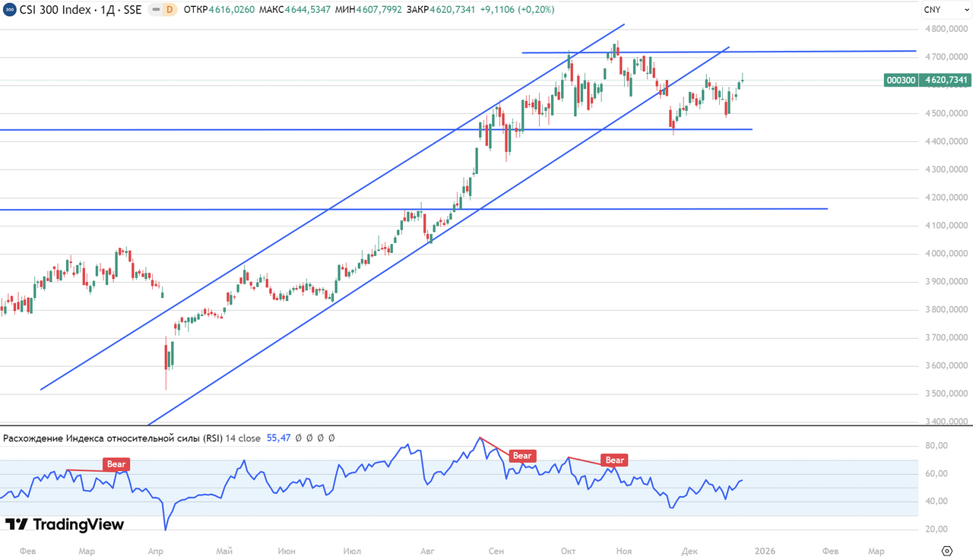Viewport: 973px width, 560px height.
Task: Click the CSI 300 Index round logo
Action: pyautogui.click(x=10, y=10)
